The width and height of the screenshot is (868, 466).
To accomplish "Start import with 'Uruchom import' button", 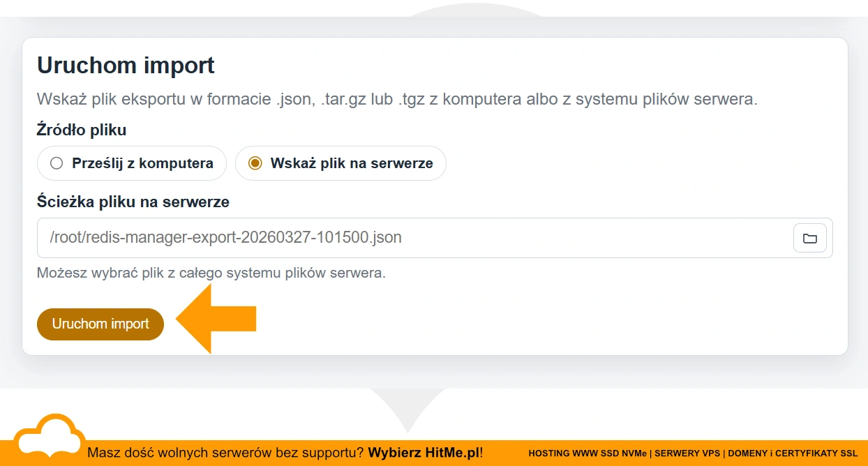I will [x=100, y=324].
